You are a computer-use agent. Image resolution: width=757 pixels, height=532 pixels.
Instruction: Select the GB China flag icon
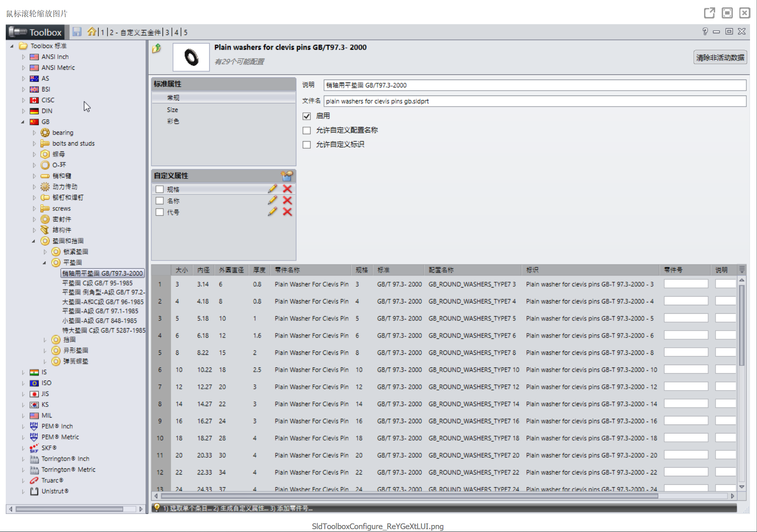tap(34, 122)
